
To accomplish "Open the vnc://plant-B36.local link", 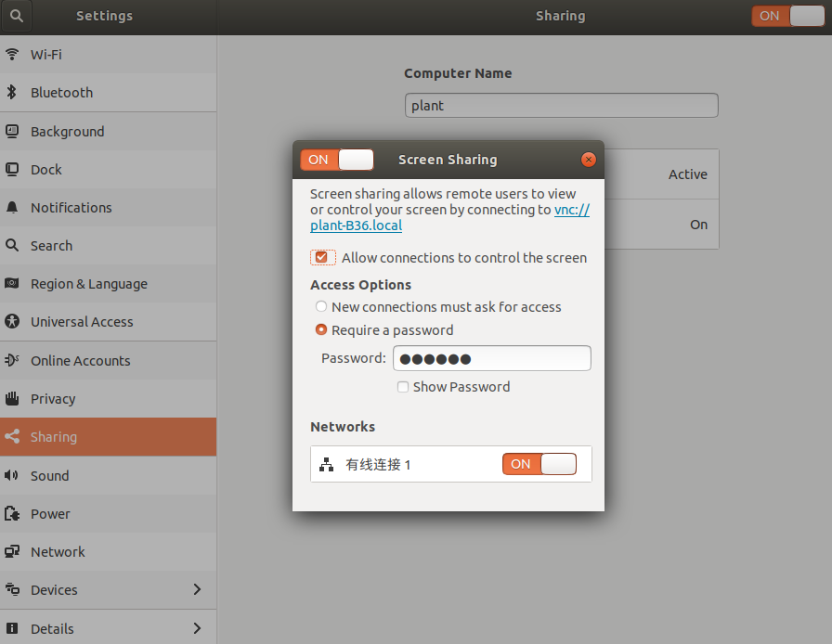I will (356, 225).
